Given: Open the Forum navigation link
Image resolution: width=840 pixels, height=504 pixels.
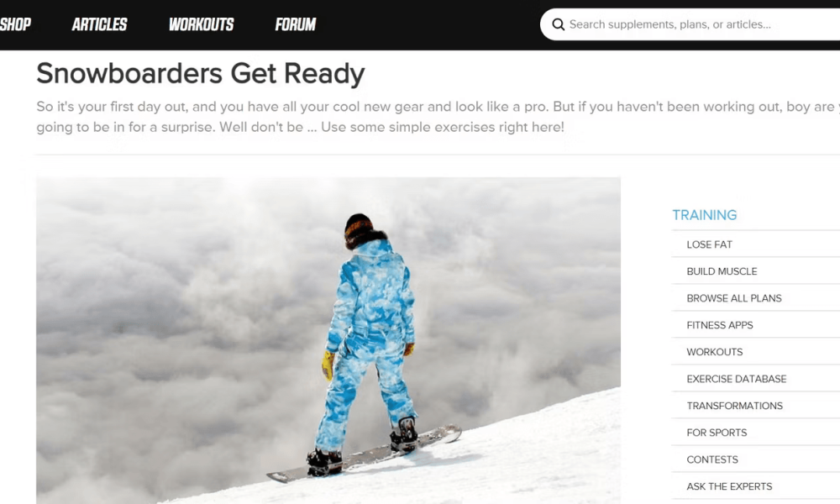Looking at the screenshot, I should (296, 24).
